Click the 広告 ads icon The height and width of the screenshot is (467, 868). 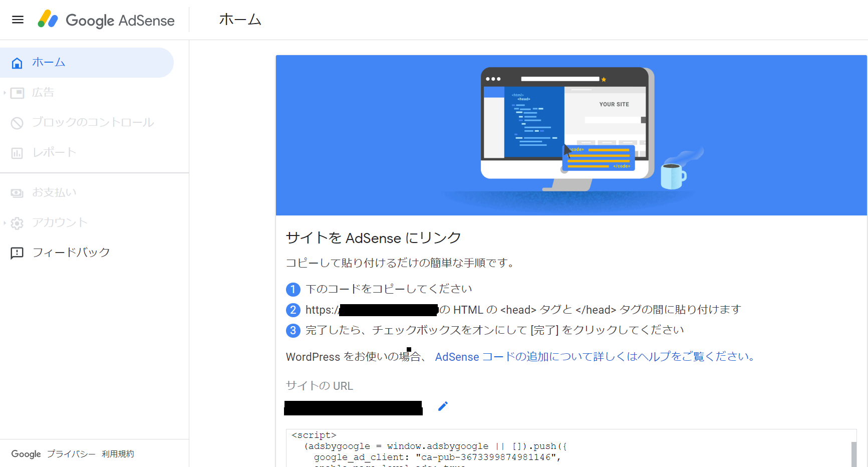pos(17,92)
